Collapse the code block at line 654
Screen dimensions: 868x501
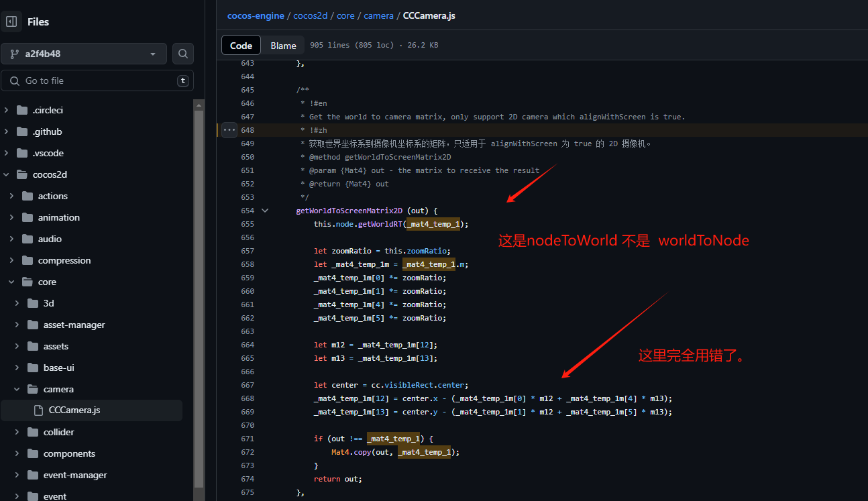point(265,211)
